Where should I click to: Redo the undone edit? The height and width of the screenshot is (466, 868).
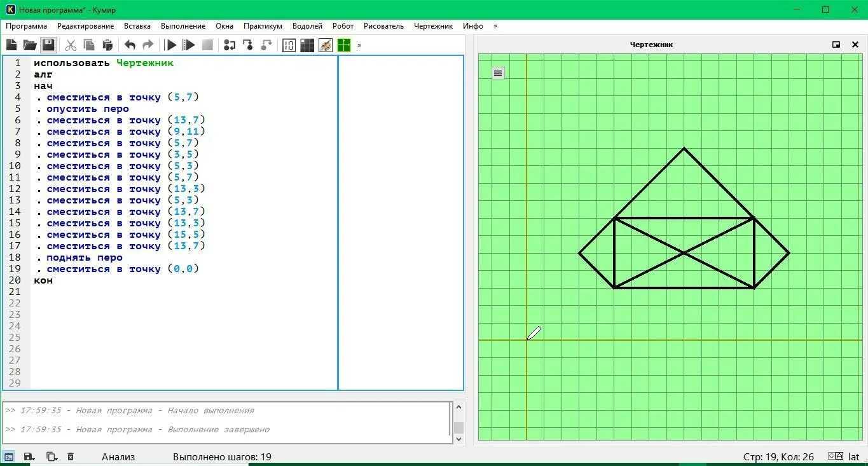point(148,45)
